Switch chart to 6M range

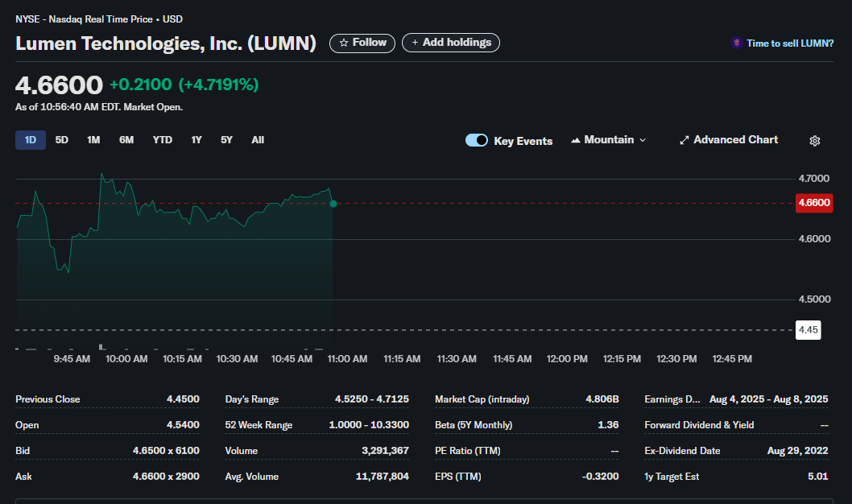126,140
